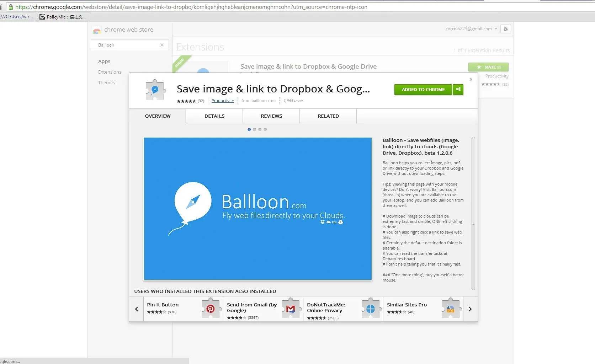Click the '1,568 users' text
Image resolution: width=595 pixels, height=364 pixels.
click(x=294, y=101)
